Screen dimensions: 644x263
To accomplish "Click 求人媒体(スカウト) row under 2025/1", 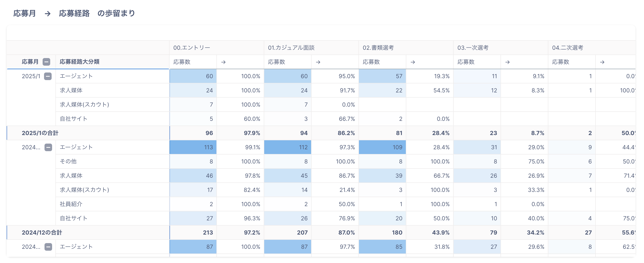I will coord(84,104).
